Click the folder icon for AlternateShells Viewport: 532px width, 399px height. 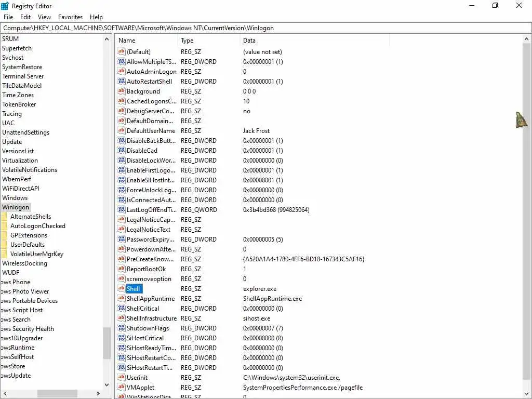click(x=4, y=217)
